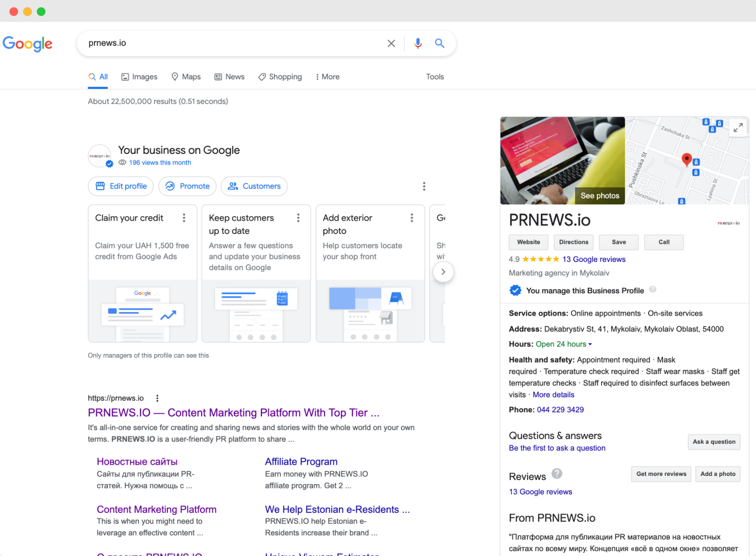
Task: Open 196 views this month link
Action: point(160,163)
